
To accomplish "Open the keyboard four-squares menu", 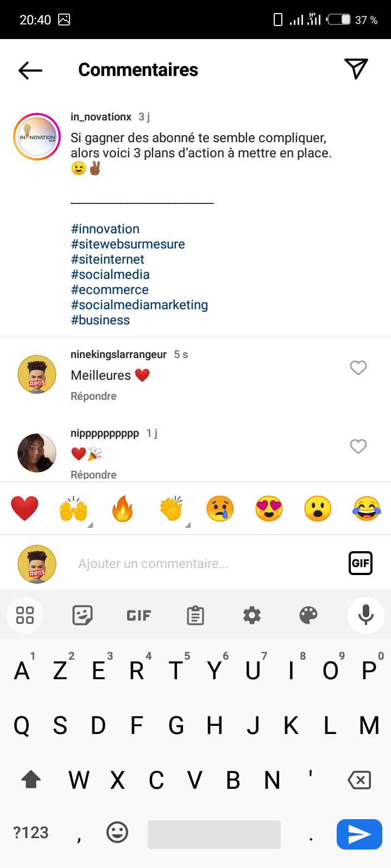I will point(25,615).
